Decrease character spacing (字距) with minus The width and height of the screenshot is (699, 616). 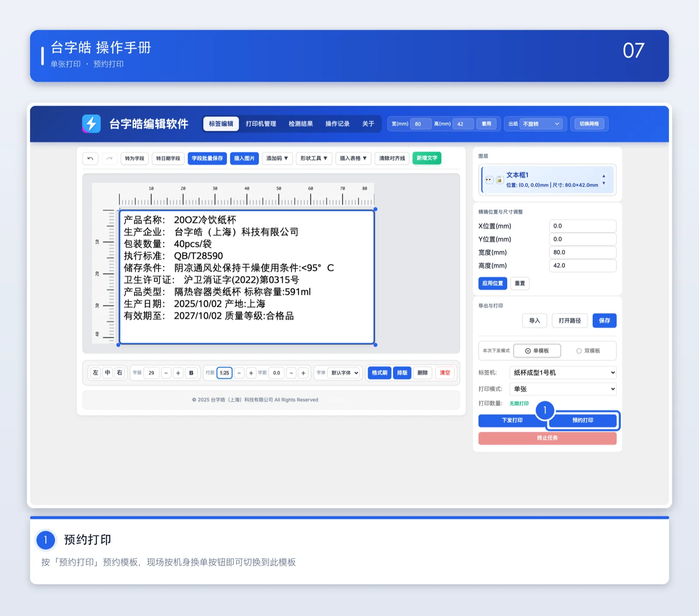point(291,373)
